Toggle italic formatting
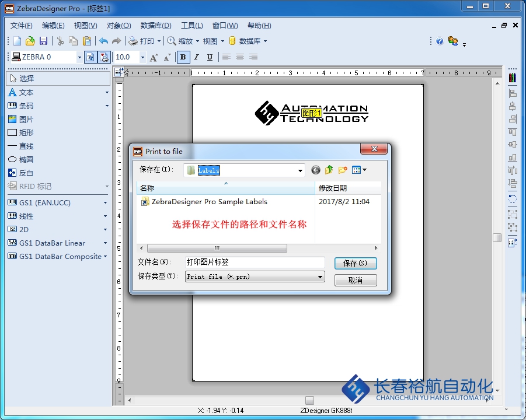 [x=197, y=57]
